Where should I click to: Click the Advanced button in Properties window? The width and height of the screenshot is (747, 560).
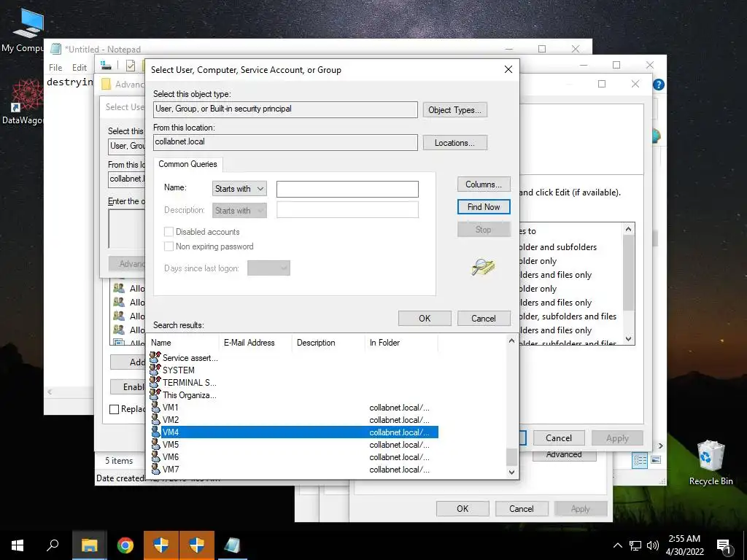[564, 455]
